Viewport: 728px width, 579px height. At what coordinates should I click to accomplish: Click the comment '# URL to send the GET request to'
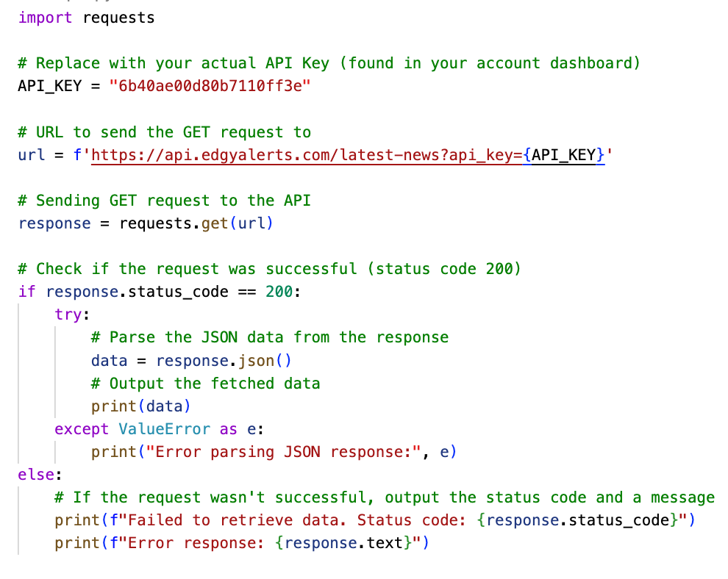tap(165, 132)
